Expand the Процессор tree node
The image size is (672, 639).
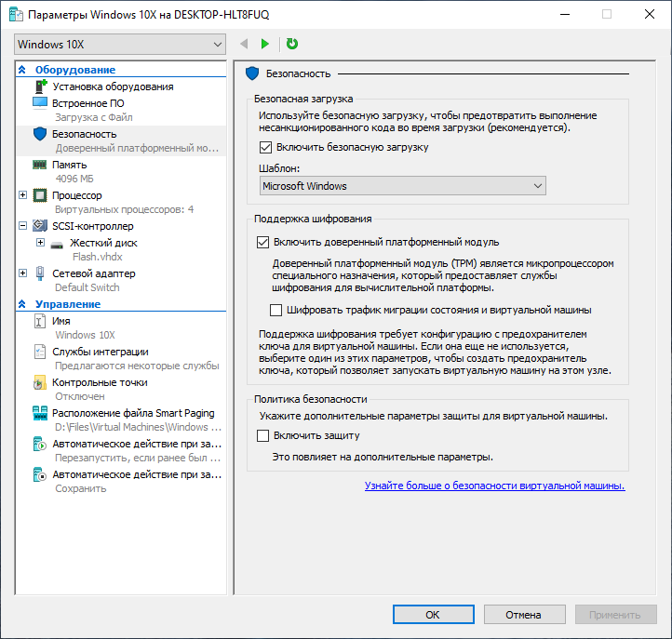click(x=23, y=195)
